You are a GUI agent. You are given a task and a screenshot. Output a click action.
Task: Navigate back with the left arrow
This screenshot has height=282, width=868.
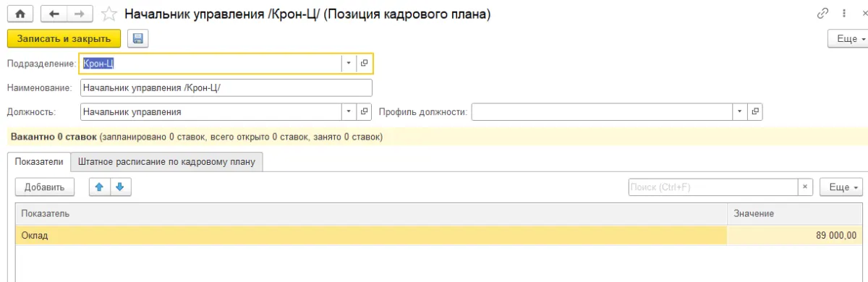pyautogui.click(x=54, y=14)
